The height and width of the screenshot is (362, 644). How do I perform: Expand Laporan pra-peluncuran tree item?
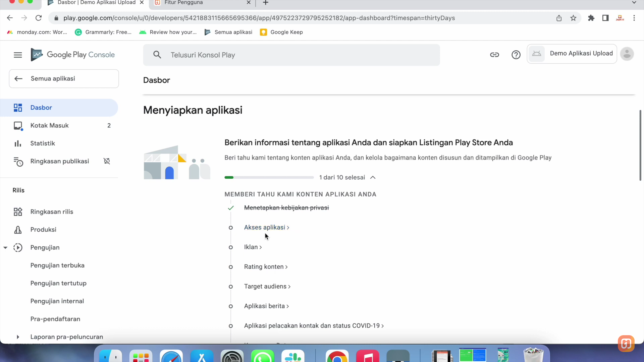click(18, 337)
